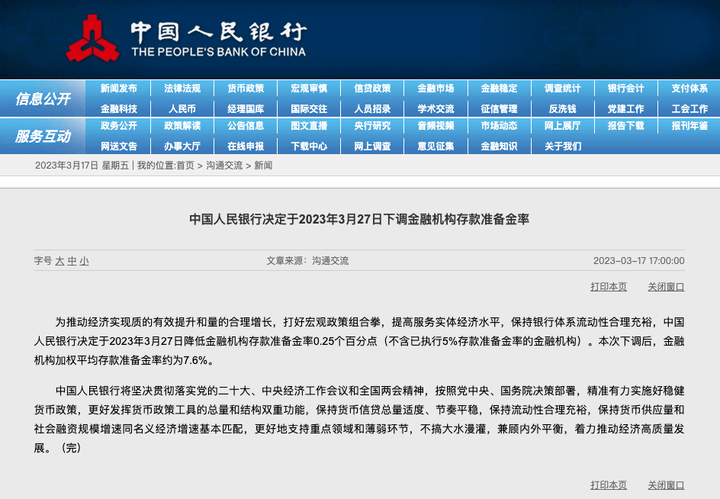Select 宏观审慎 in navigation
This screenshot has width=720, height=499.
(309, 89)
